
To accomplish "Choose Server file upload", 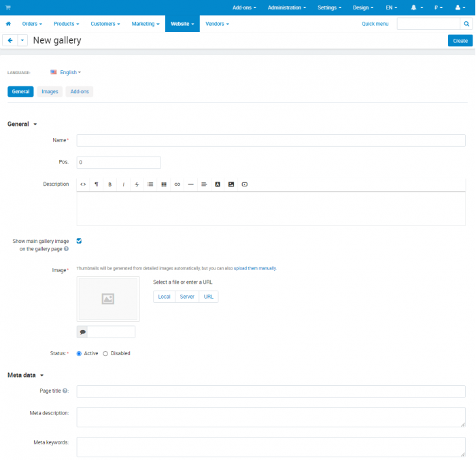I will pyautogui.click(x=187, y=297).
